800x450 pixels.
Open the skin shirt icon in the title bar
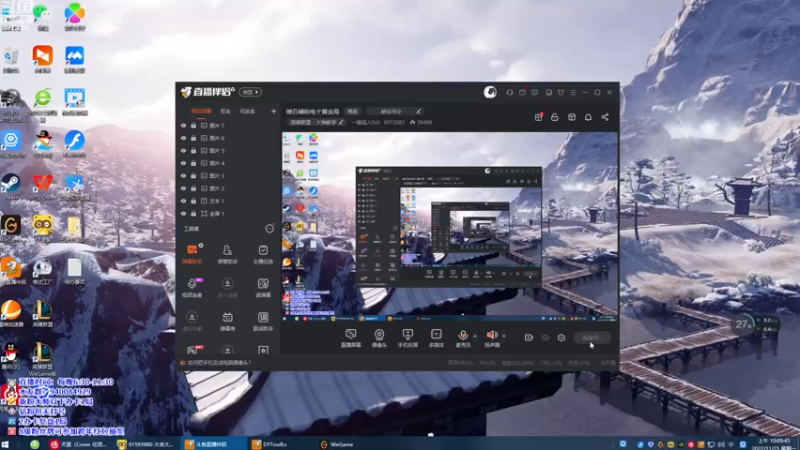[x=561, y=92]
